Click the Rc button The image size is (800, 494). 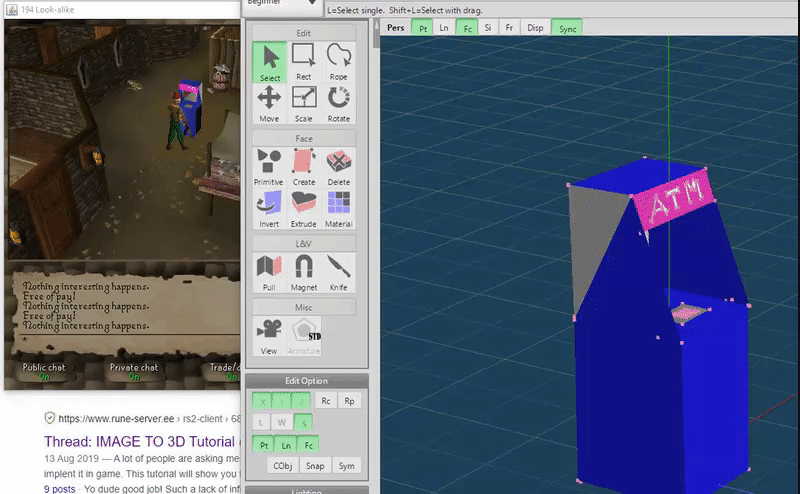(x=326, y=401)
